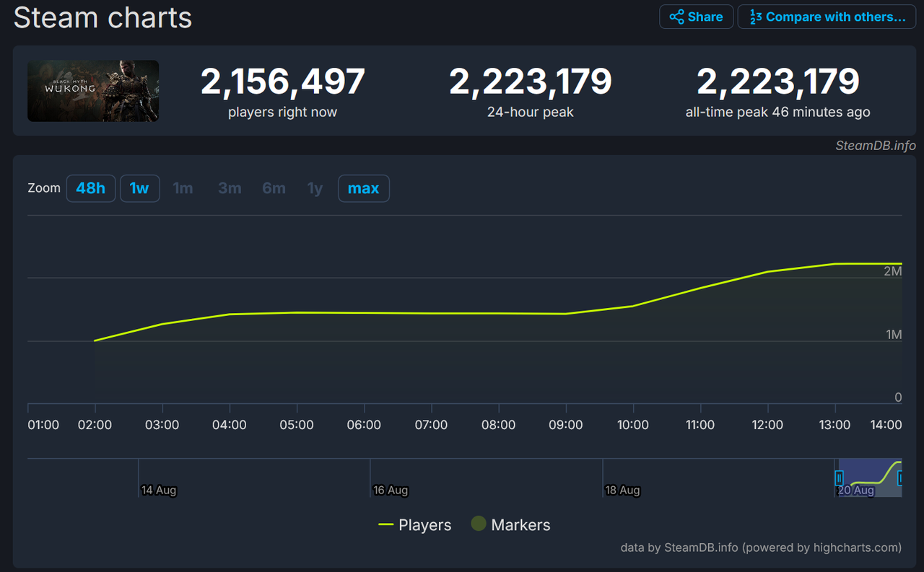This screenshot has height=572, width=924.
Task: Click the share icon in Share button
Action: [676, 17]
